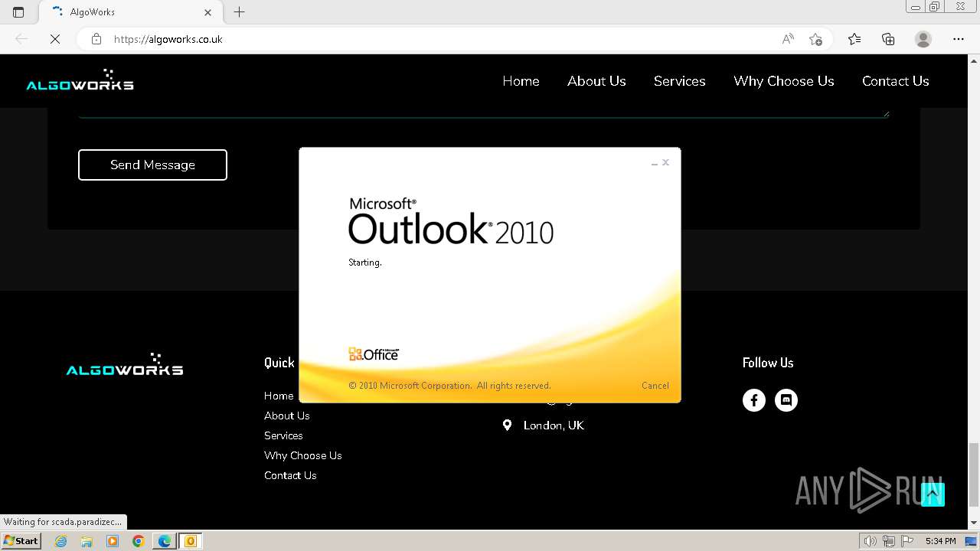Follow the footer Why Choose Us link
The height and width of the screenshot is (551, 980).
[x=303, y=455]
